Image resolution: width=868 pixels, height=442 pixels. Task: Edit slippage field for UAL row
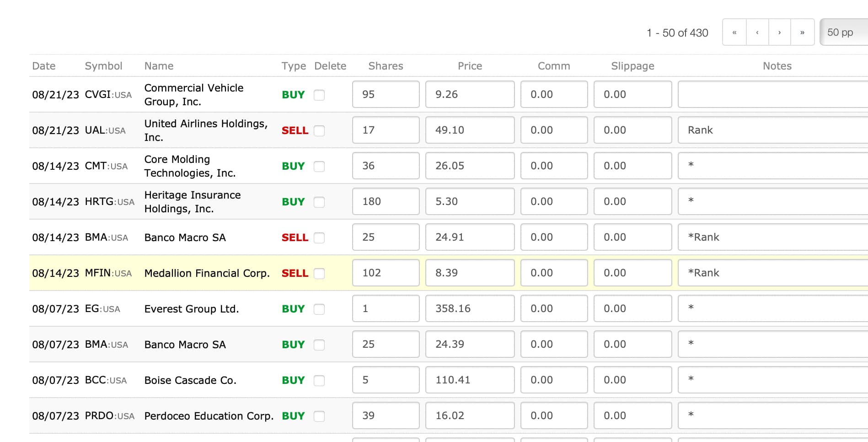tap(632, 130)
